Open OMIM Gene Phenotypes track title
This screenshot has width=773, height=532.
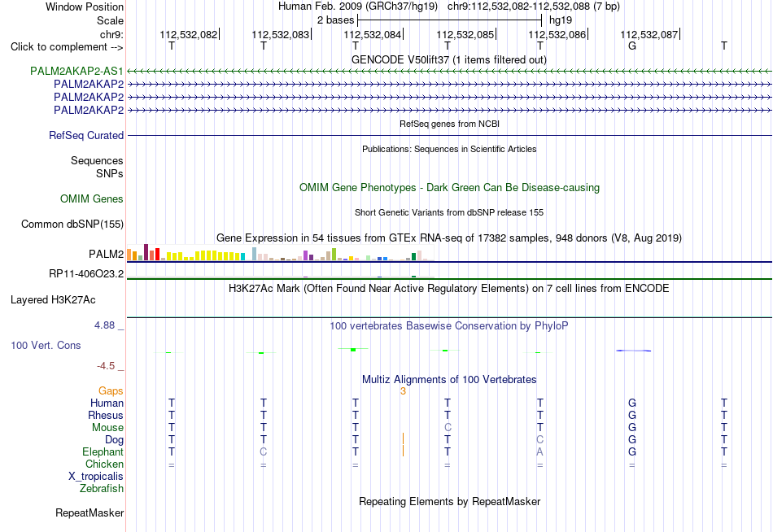click(x=449, y=187)
